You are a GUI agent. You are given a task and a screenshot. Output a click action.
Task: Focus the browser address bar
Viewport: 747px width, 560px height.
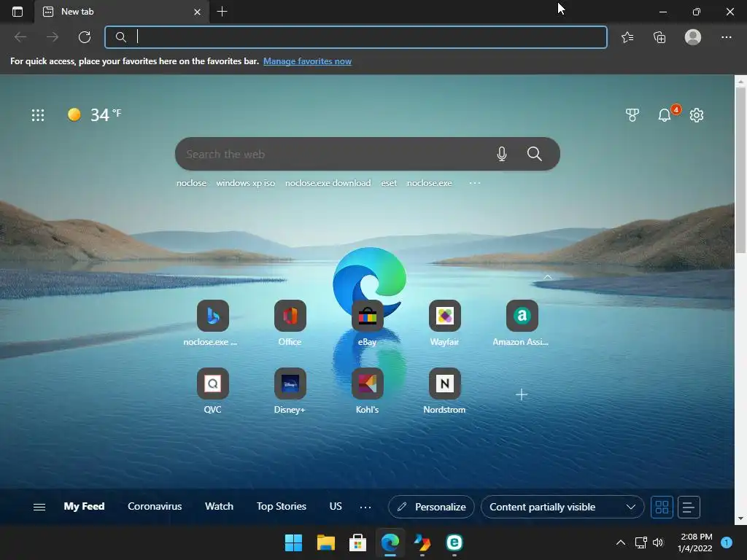pyautogui.click(x=356, y=37)
